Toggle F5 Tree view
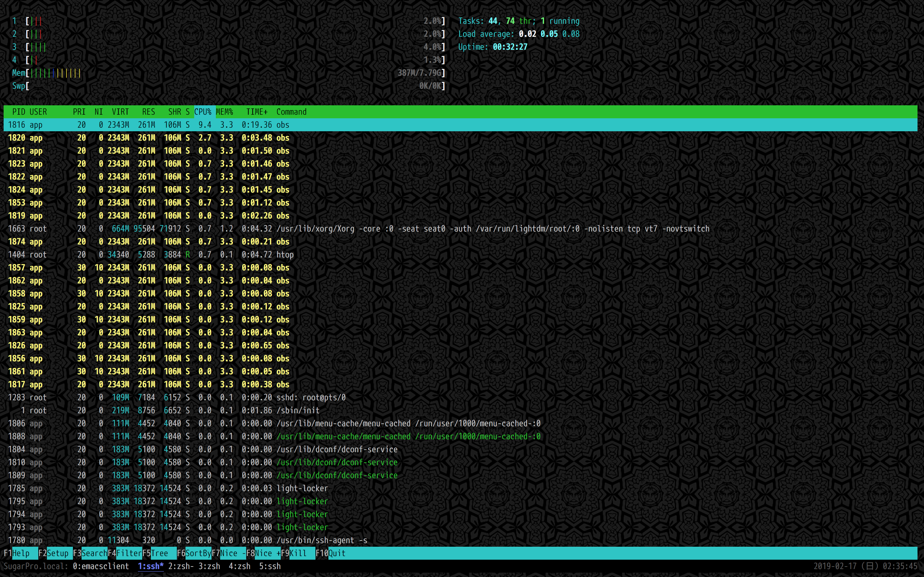Viewport: 924px width, 577px height. pyautogui.click(x=159, y=553)
